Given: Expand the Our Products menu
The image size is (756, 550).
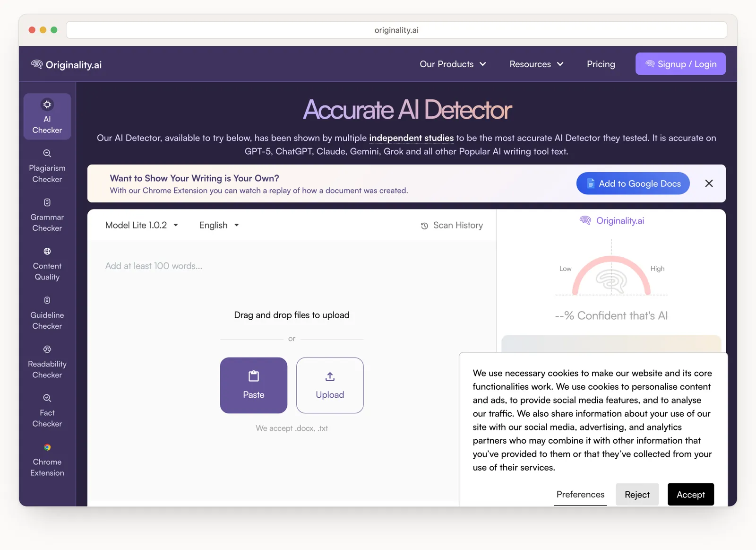Looking at the screenshot, I should point(453,64).
